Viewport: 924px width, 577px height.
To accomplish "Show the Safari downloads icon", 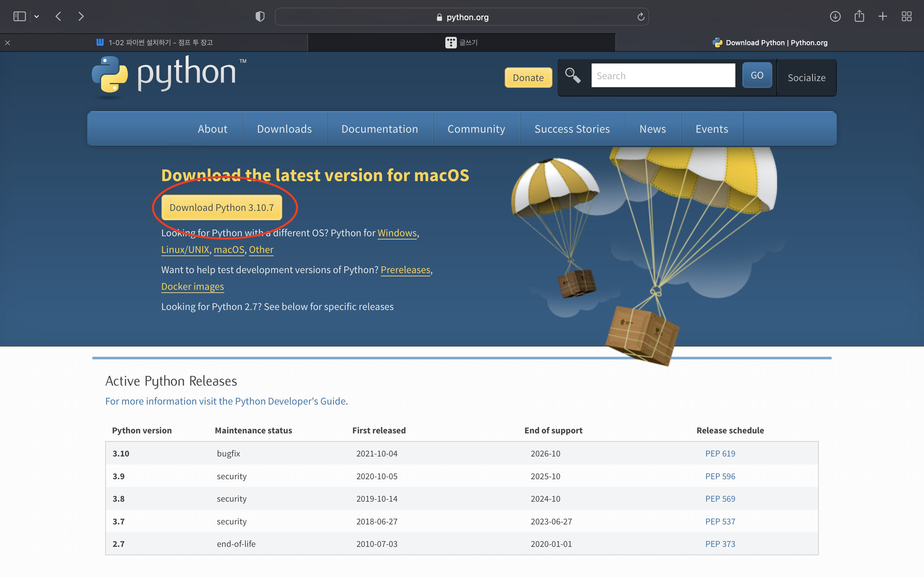I will pos(835,16).
